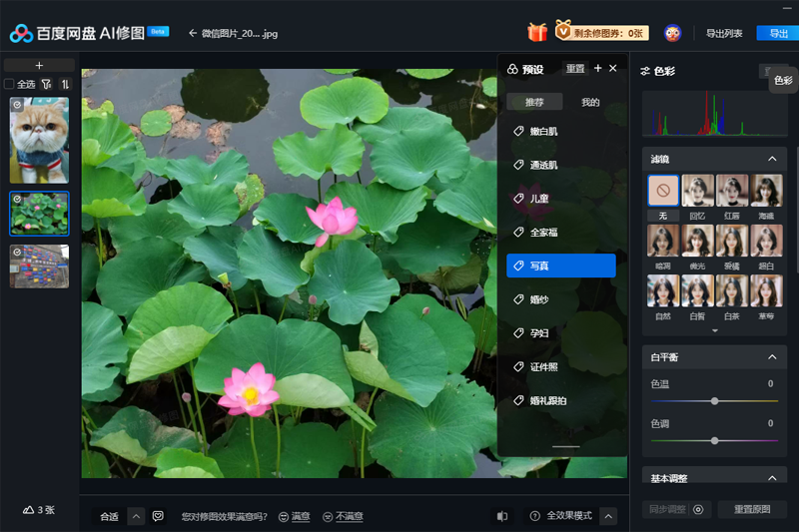Screen dimensions: 799x532
Task: Collapse the 滤镜 filter section
Action: [x=772, y=159]
